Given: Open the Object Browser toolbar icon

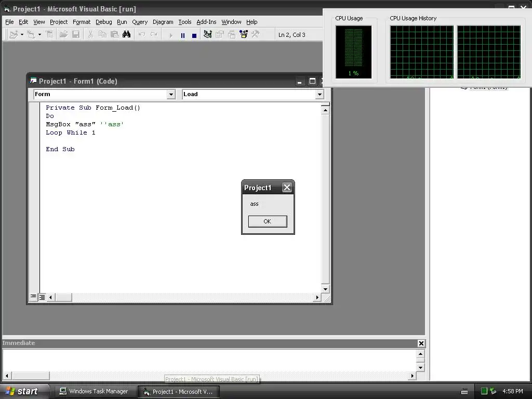Looking at the screenshot, I should click(x=244, y=35).
